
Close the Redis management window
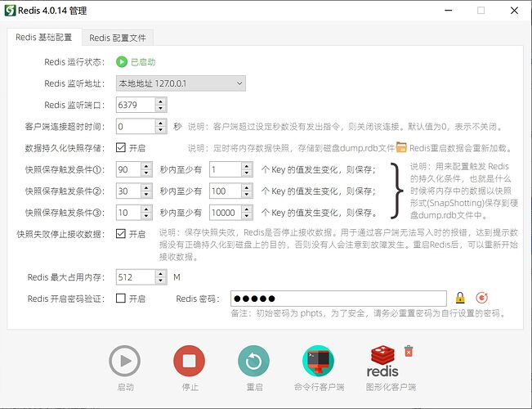click(x=514, y=11)
